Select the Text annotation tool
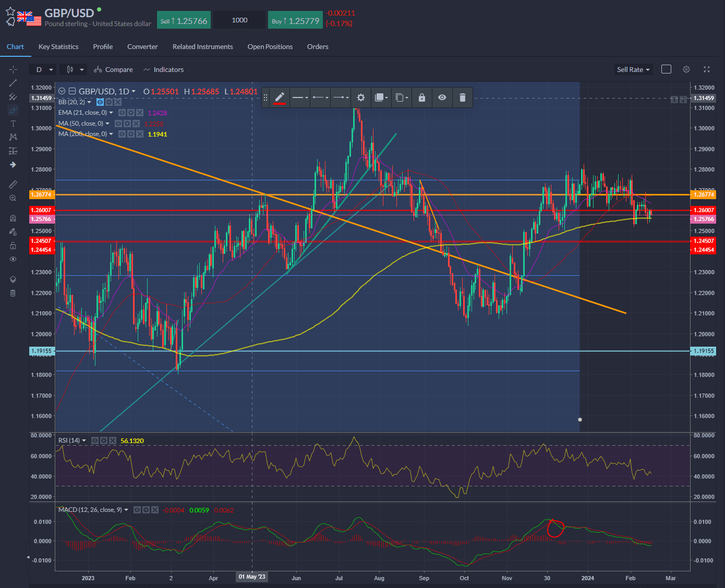Screen dimensions: 725x588 point(13,124)
